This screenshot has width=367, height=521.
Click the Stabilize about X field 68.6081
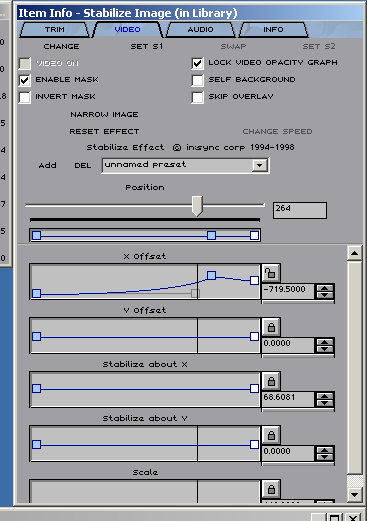pyautogui.click(x=288, y=400)
